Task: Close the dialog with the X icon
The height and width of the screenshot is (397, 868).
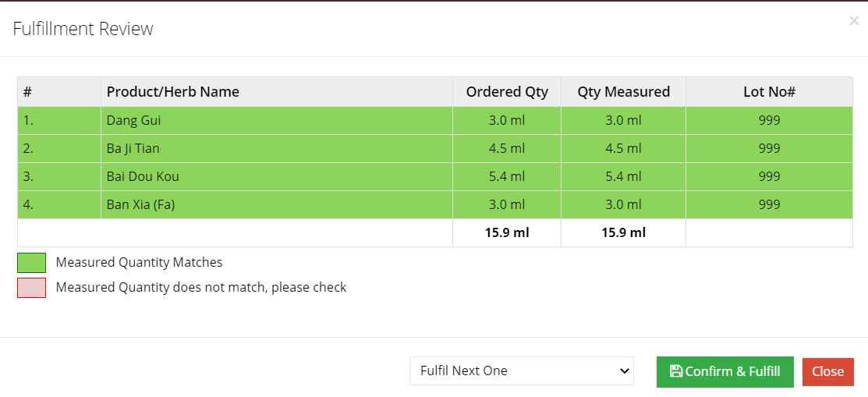Action: (x=854, y=21)
